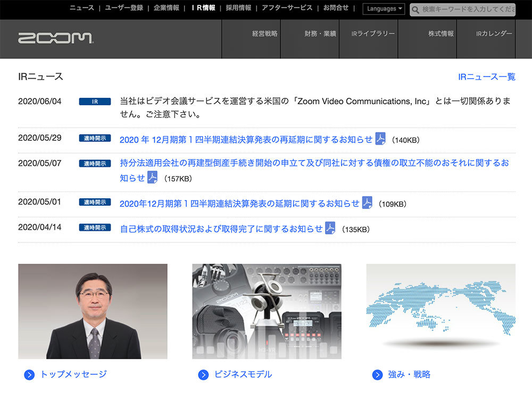
Task: Click the date 2020/04/14
Action: (40, 227)
